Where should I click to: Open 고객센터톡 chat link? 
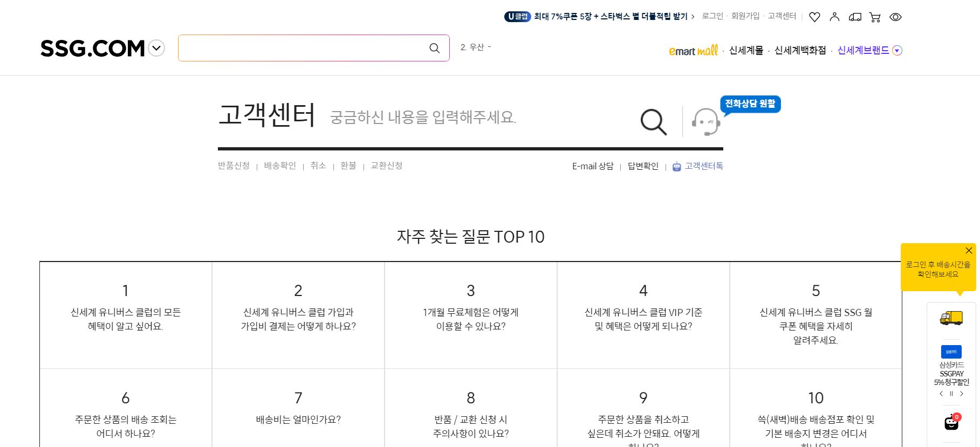pos(698,166)
